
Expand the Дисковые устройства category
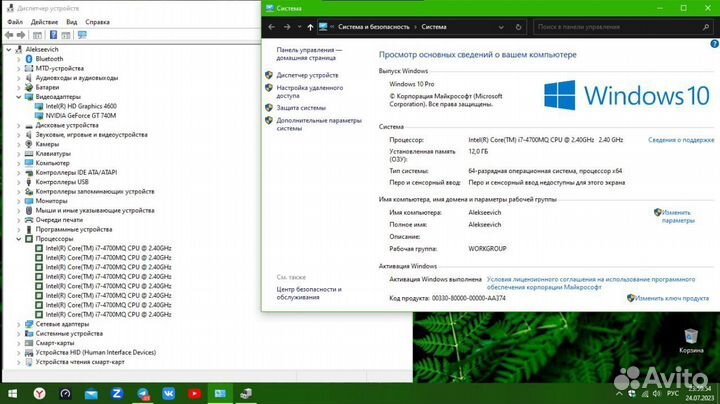(19, 125)
